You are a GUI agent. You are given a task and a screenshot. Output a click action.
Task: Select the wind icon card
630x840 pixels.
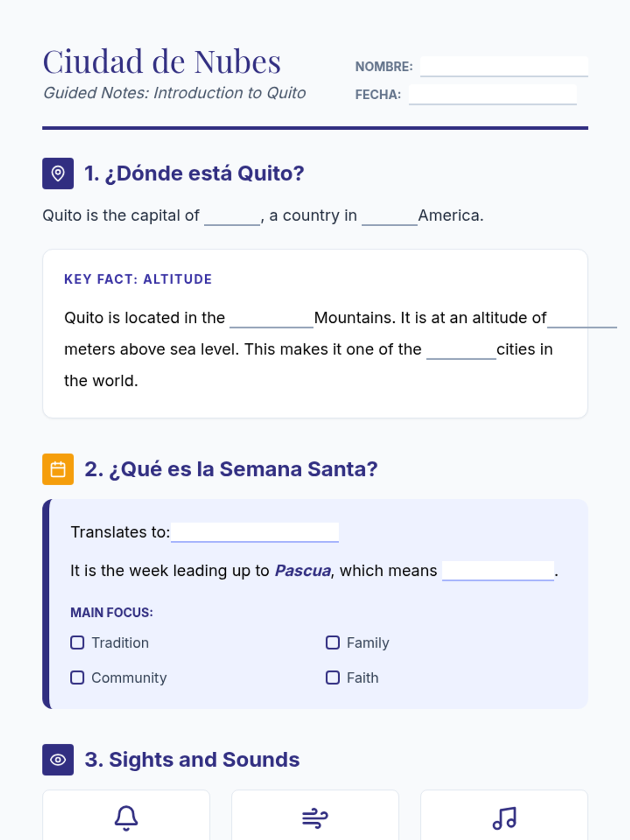[x=315, y=815]
